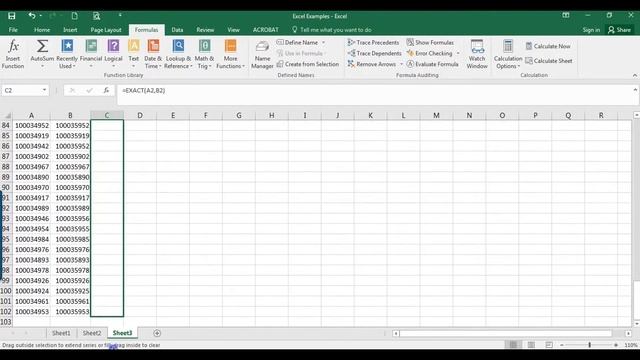Image resolution: width=640 pixels, height=360 pixels.
Task: Click Create from Selection
Action: (x=308, y=64)
